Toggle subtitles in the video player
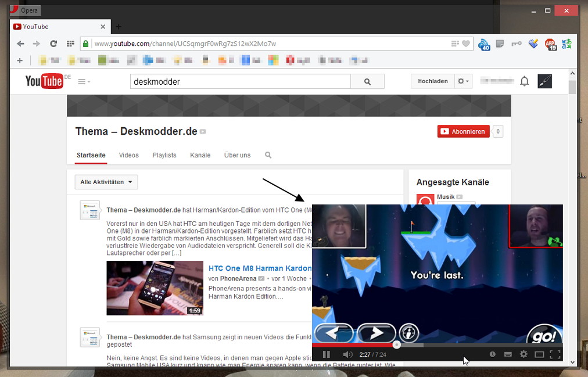Screen dimensions: 588x377 point(508,354)
